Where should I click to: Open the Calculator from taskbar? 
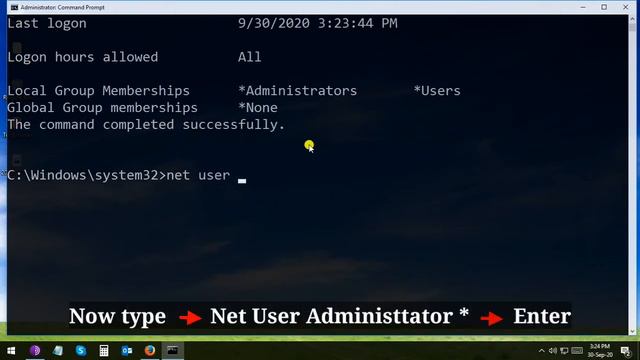point(104,351)
